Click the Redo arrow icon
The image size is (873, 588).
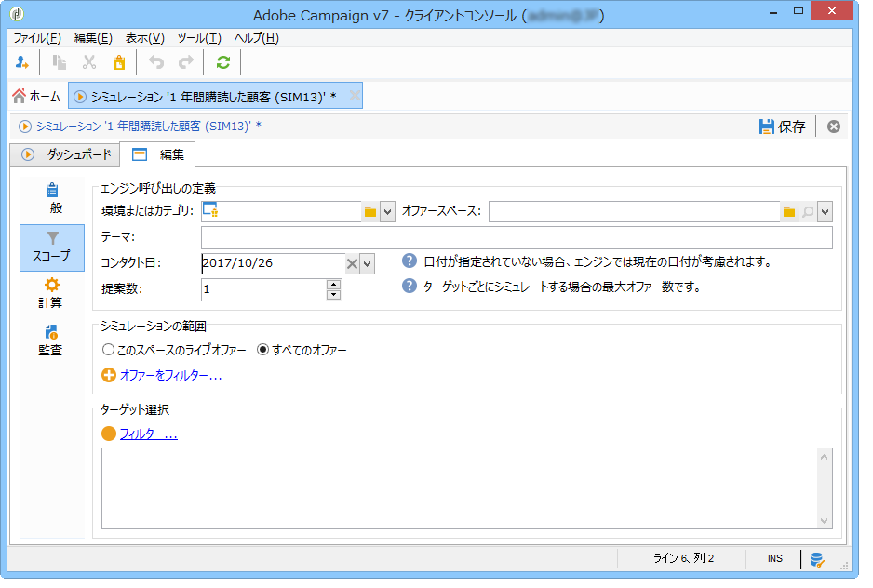[x=186, y=62]
